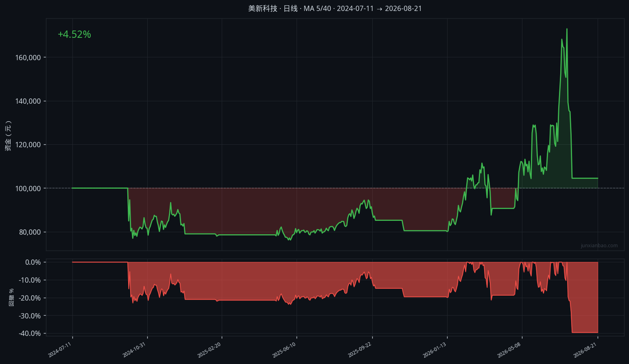Click the 140,000 y-axis tick label

point(28,101)
